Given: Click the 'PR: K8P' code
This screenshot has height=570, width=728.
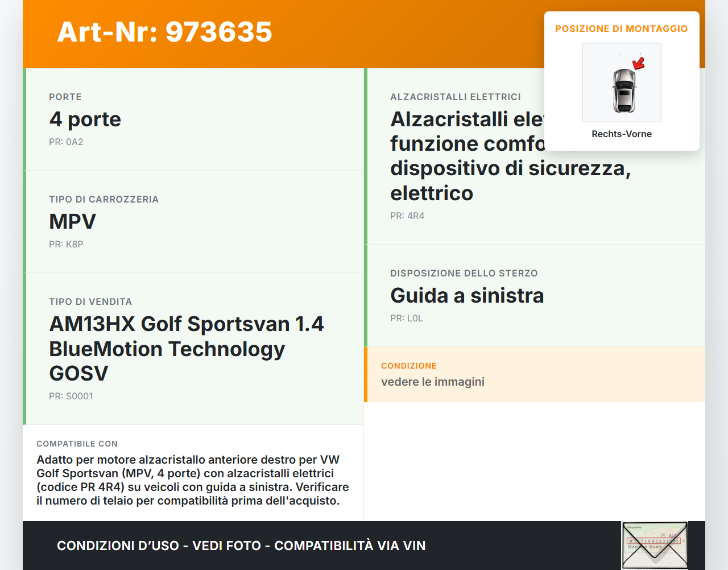Looking at the screenshot, I should pos(66,245).
